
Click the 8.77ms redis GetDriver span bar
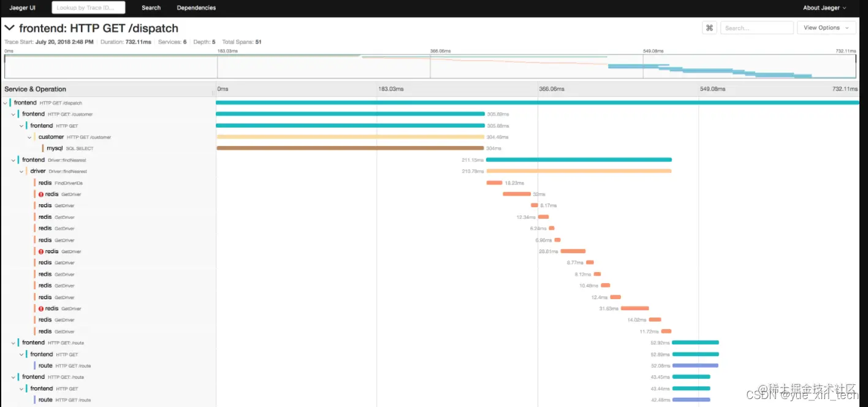pos(590,263)
